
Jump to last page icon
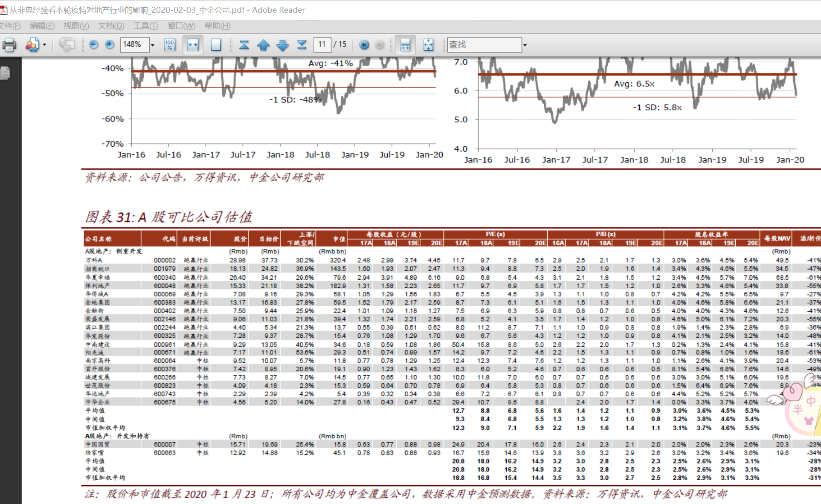coord(302,45)
